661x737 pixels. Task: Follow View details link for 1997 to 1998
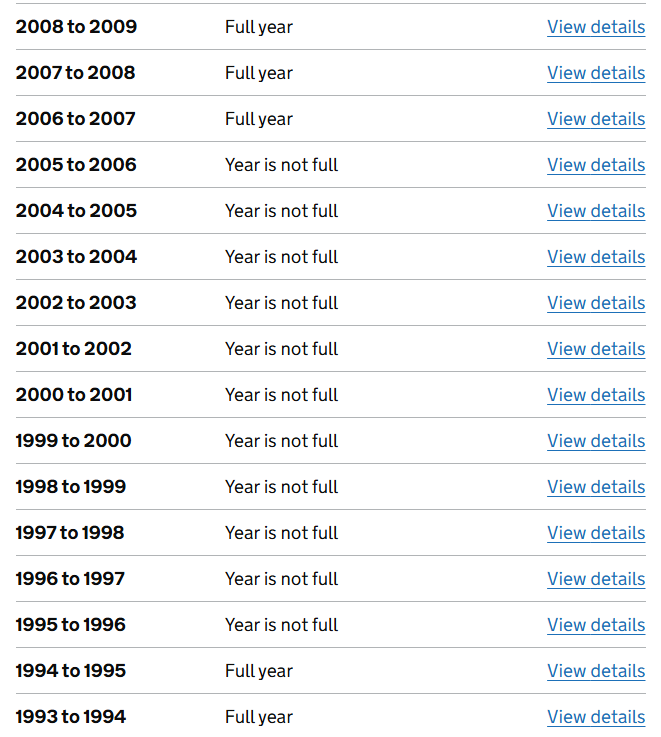pos(596,534)
